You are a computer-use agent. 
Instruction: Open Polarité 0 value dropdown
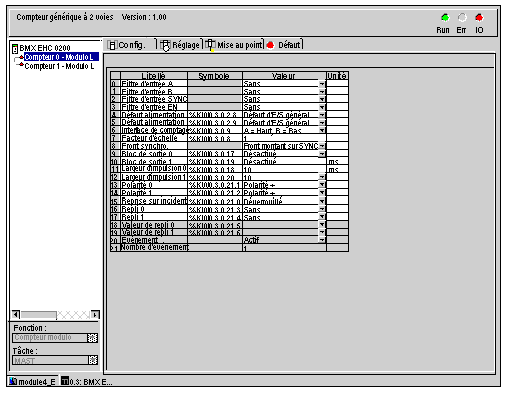click(x=322, y=185)
